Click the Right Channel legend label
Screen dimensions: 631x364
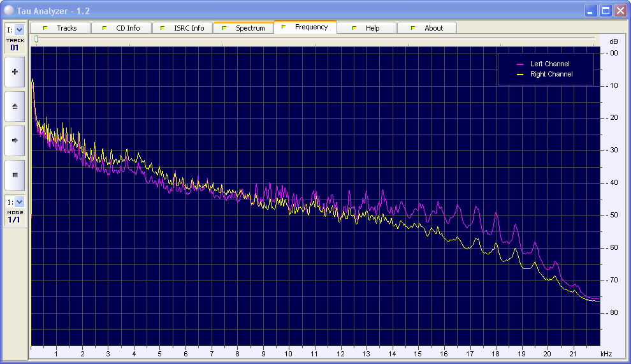(x=551, y=75)
